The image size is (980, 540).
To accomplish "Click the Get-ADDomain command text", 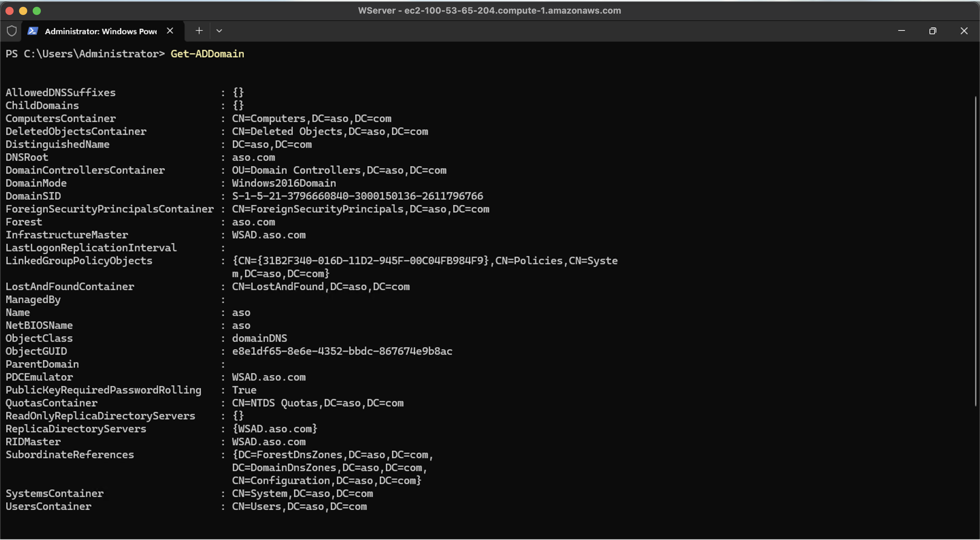I will (207, 54).
